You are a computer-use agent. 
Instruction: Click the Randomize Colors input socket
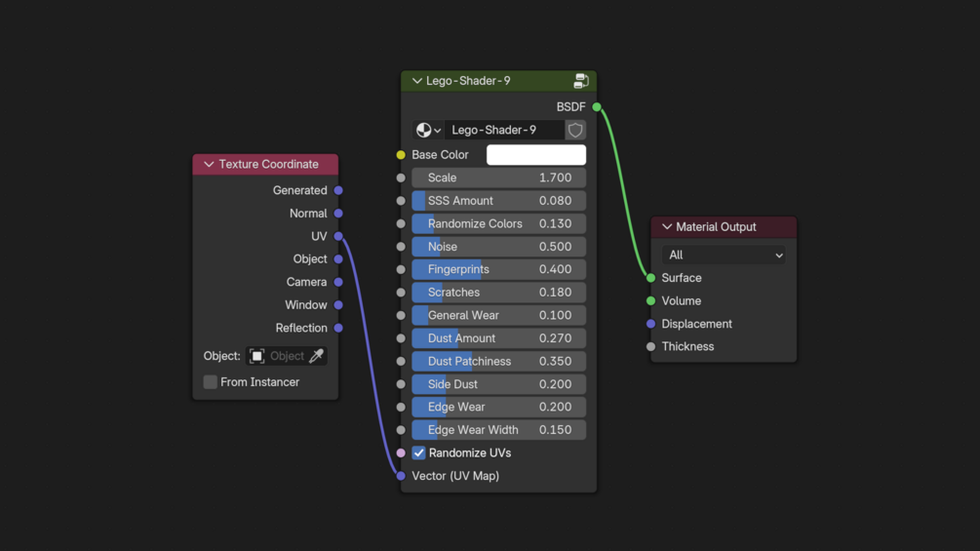pos(401,223)
